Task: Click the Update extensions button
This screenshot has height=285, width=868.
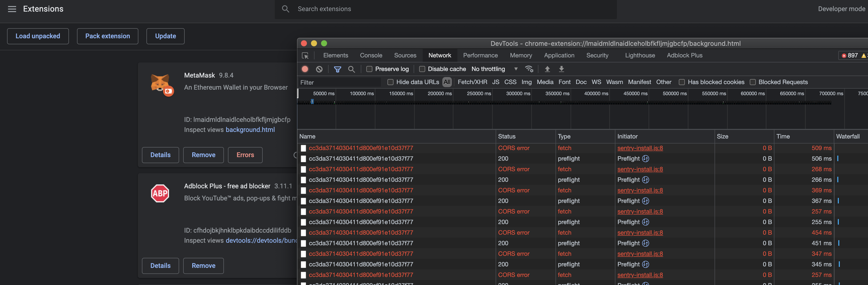Action: [166, 36]
